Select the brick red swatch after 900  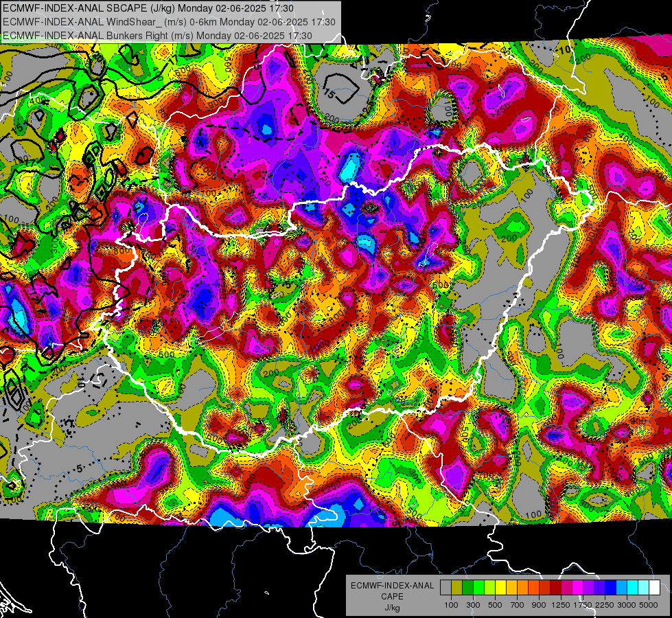point(545,588)
